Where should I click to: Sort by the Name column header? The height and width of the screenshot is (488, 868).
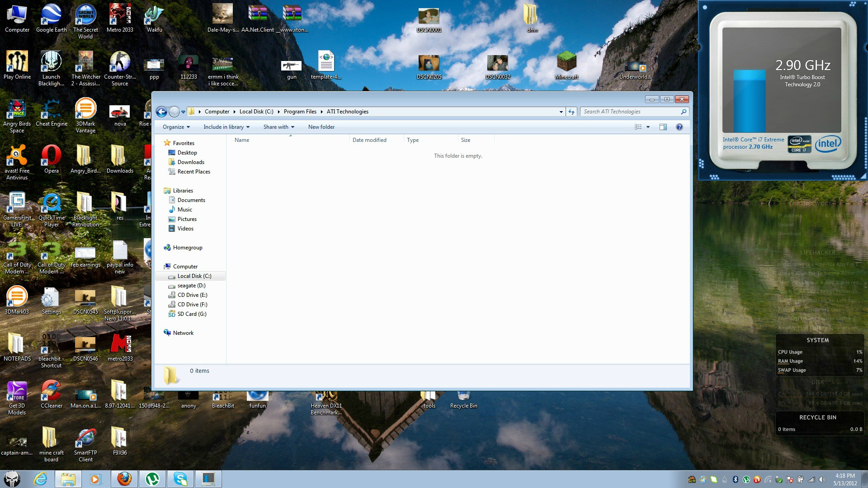coord(290,140)
